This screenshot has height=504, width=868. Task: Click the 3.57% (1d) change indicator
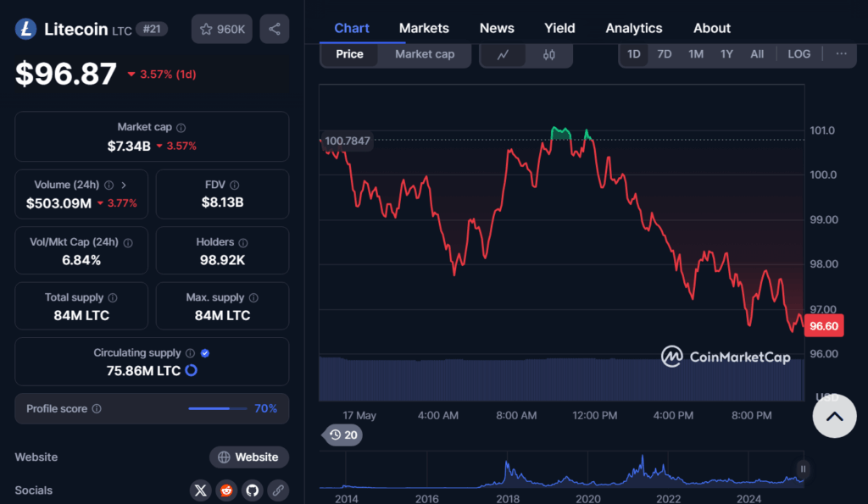[x=162, y=75]
